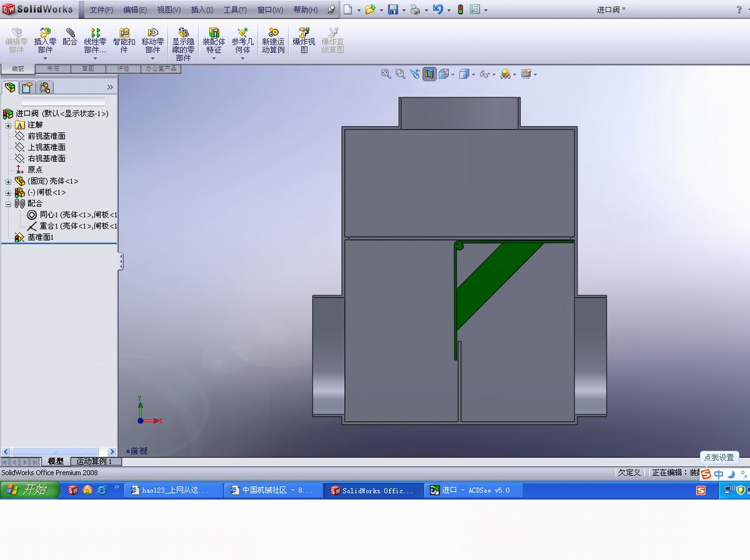Expand the panel flyout double-arrow
Screen dimensions: 750x560
point(110,87)
